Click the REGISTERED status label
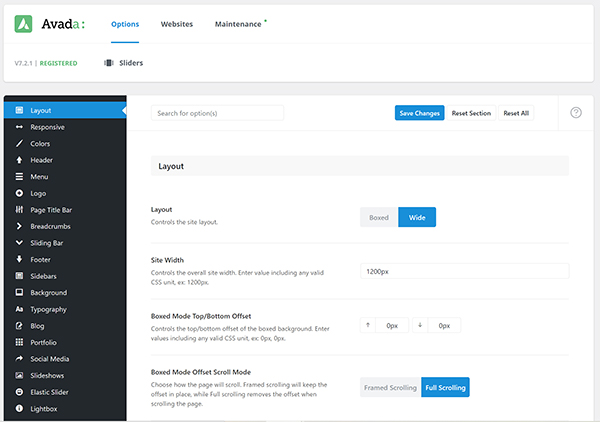The image size is (600, 422). pyautogui.click(x=59, y=63)
